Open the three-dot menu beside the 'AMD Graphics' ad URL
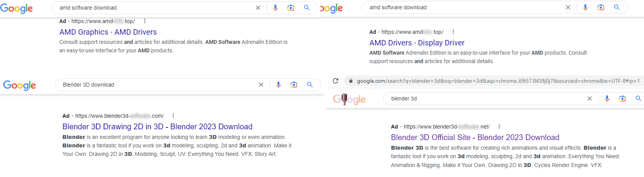Screen dimensions: 644x177 point(145,21)
